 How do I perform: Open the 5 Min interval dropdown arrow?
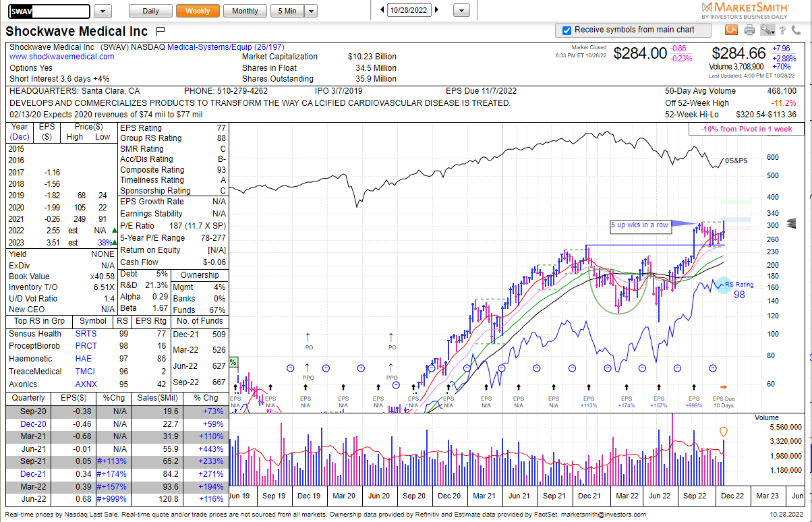(311, 11)
